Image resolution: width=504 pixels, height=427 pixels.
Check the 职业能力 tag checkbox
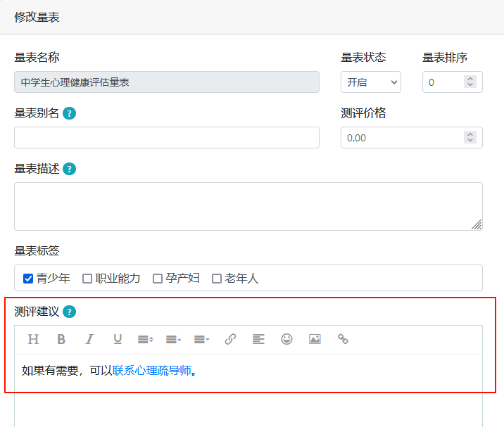click(87, 279)
